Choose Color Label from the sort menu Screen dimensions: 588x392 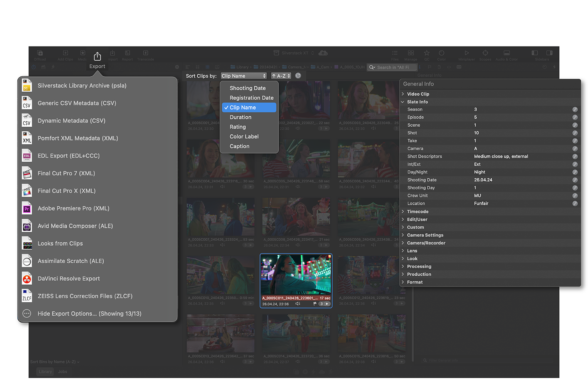[244, 137]
